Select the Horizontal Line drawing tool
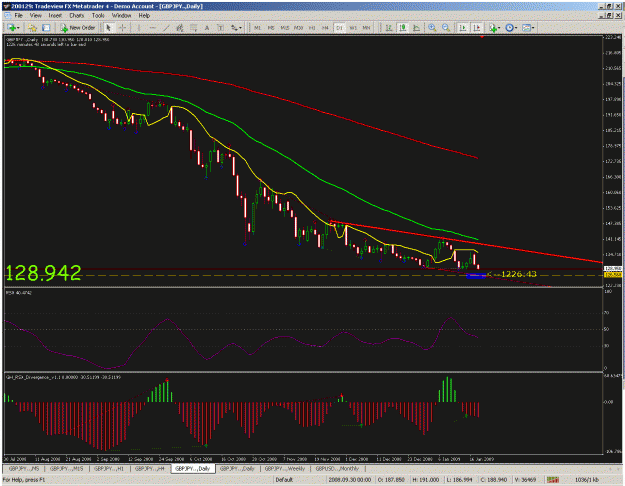 pyautogui.click(x=153, y=28)
